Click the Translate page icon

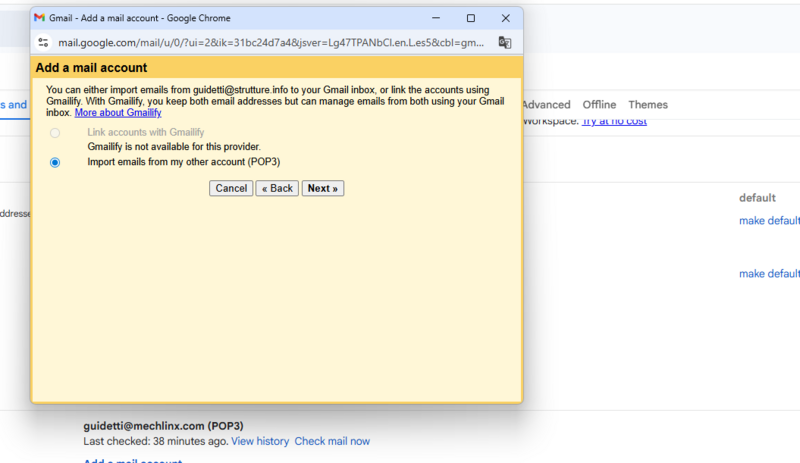click(x=505, y=43)
